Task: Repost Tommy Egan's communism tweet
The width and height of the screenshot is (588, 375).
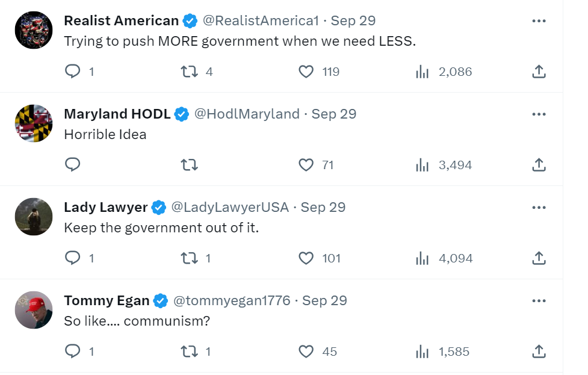Action: (x=190, y=352)
